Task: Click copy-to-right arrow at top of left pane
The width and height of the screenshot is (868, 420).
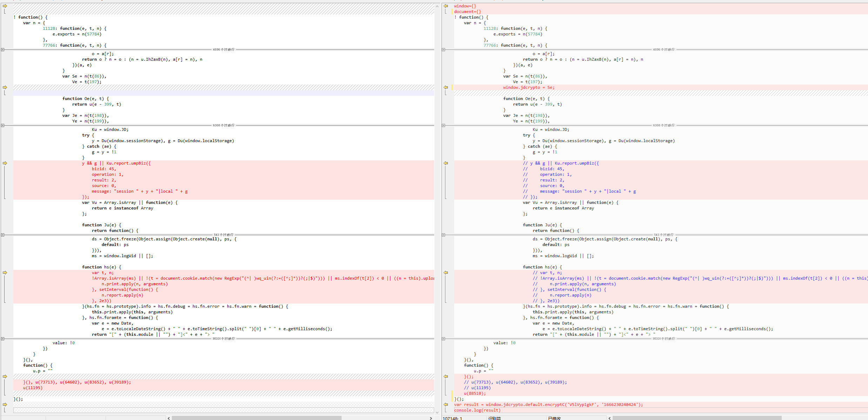Action: (5, 6)
